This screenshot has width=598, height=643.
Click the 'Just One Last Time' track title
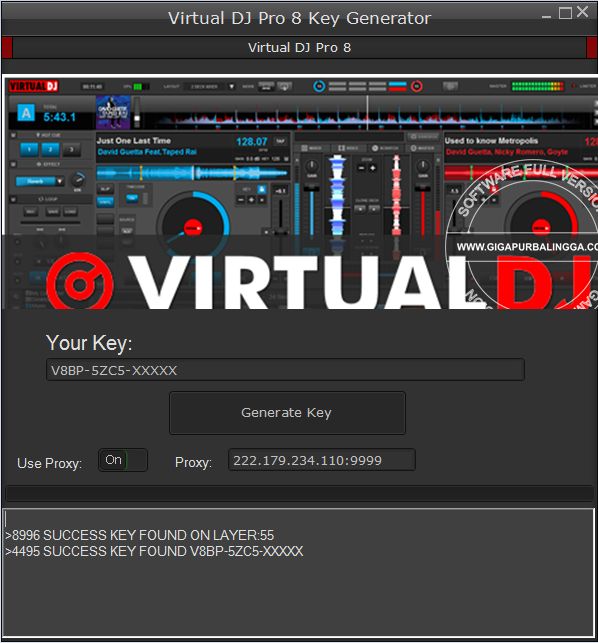(x=134, y=141)
